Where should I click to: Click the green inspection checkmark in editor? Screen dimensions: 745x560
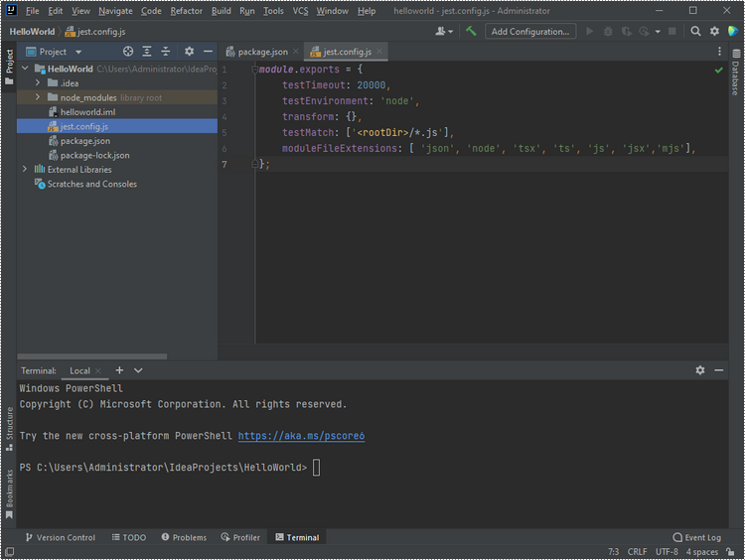tap(718, 70)
